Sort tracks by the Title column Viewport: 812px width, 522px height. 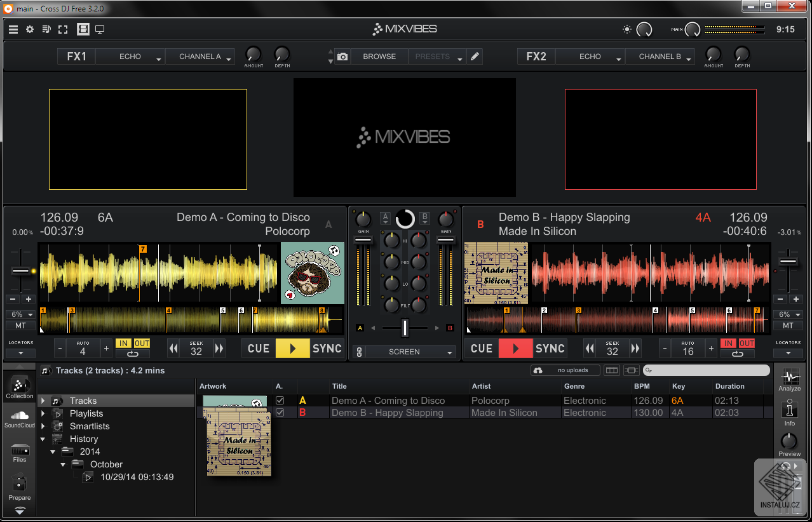[x=339, y=386]
